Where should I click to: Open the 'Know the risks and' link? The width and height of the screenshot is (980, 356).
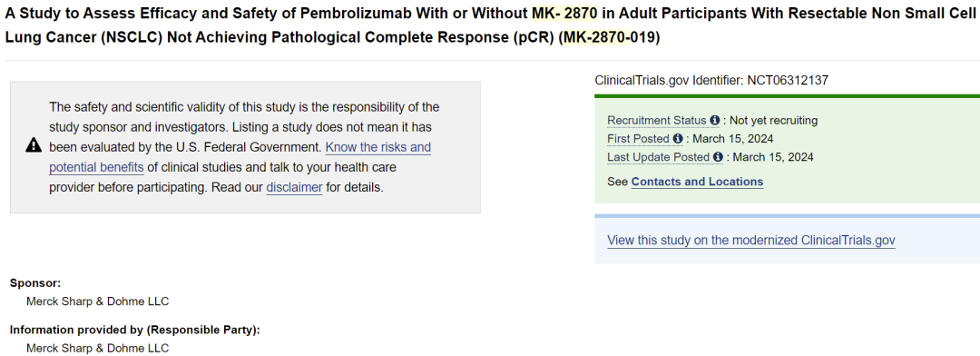(378, 148)
